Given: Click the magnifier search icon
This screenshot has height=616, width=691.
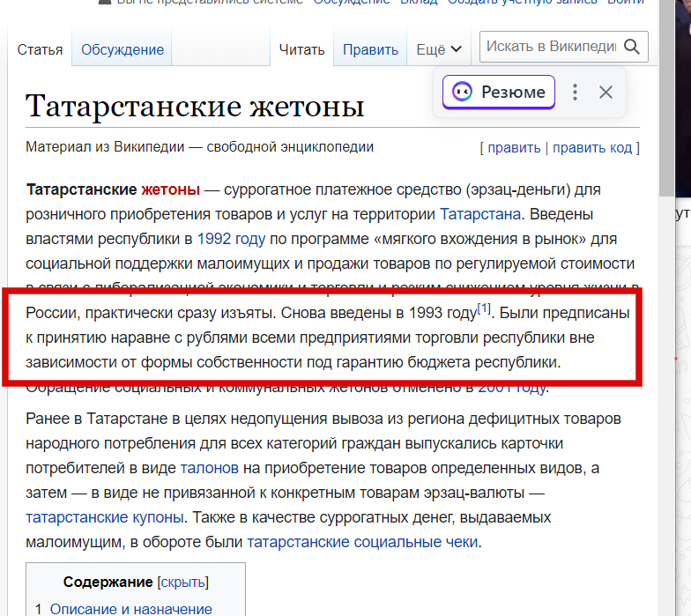Looking at the screenshot, I should pos(632,46).
